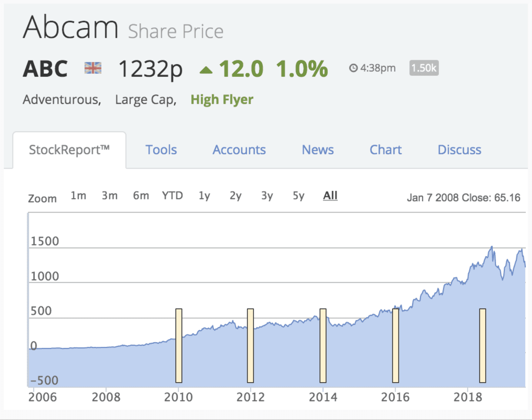
Task: Choose the 3y zoom range
Action: click(267, 195)
